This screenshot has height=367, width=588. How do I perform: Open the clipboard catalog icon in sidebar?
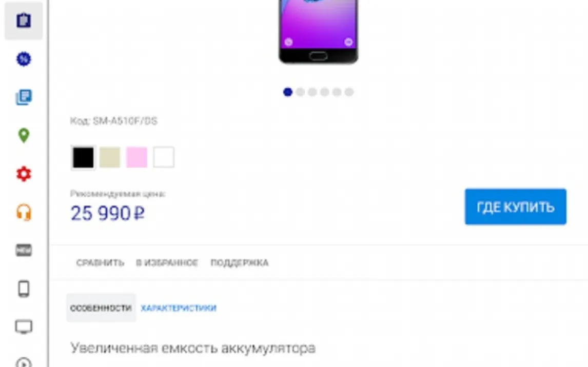[24, 20]
